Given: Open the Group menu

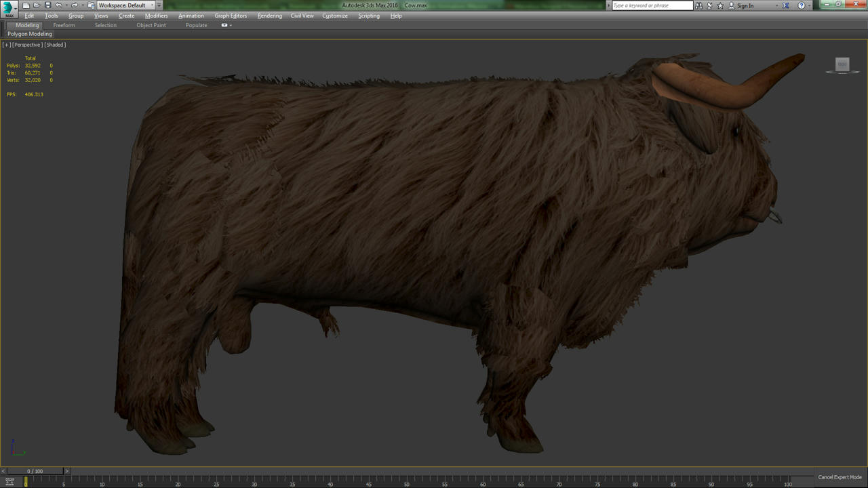Looking at the screenshot, I should [76, 16].
